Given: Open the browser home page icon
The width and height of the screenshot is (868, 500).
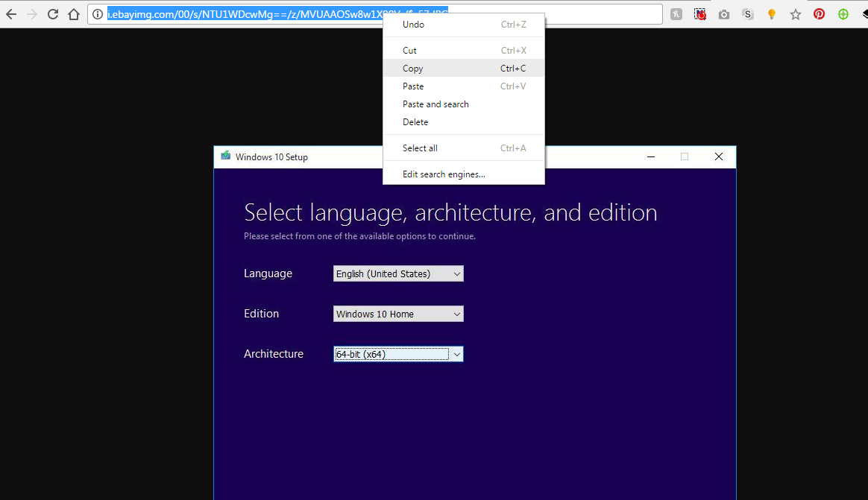Looking at the screenshot, I should tap(74, 14).
